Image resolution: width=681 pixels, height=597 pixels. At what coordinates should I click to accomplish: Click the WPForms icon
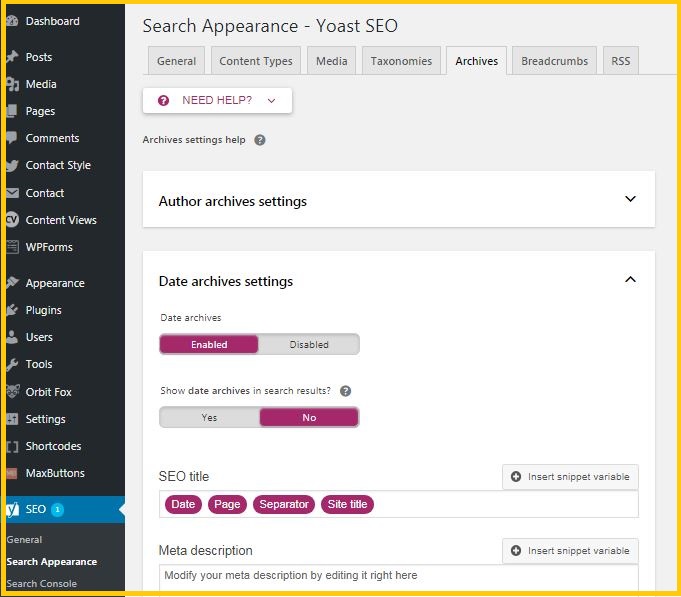[13, 247]
